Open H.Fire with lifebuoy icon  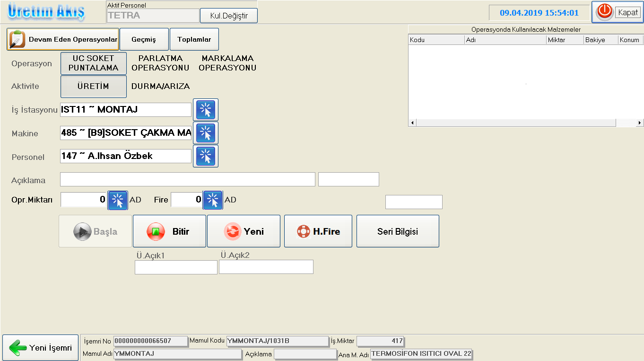point(318,231)
